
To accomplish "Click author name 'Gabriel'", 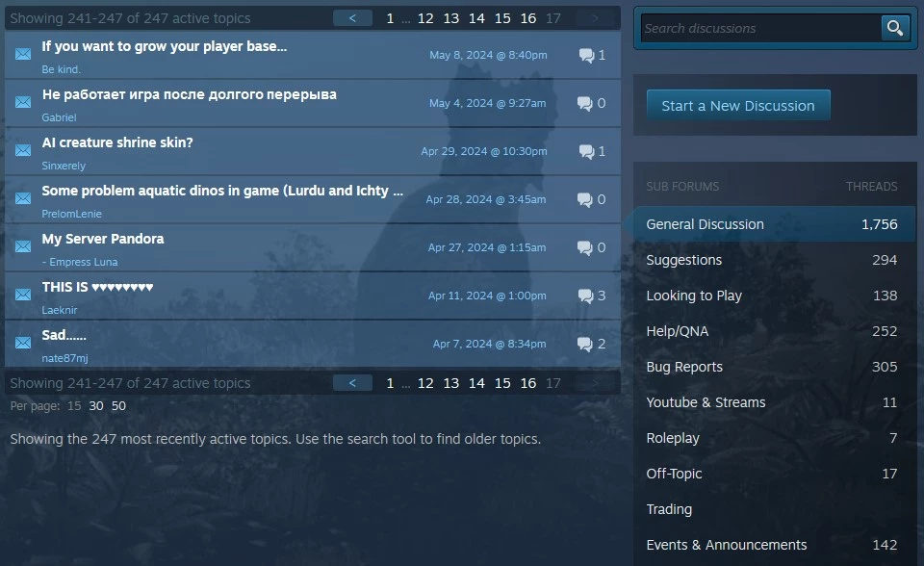I will [x=59, y=117].
